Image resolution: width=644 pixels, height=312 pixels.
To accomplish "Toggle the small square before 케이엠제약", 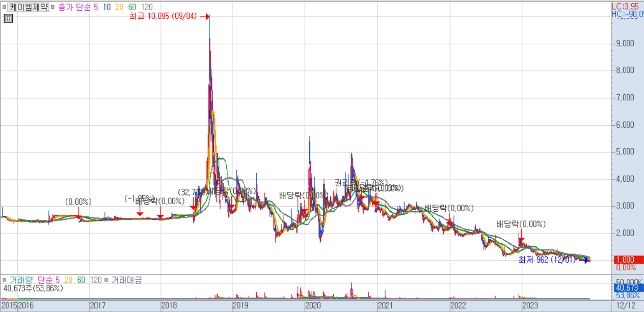I will coord(5,7).
